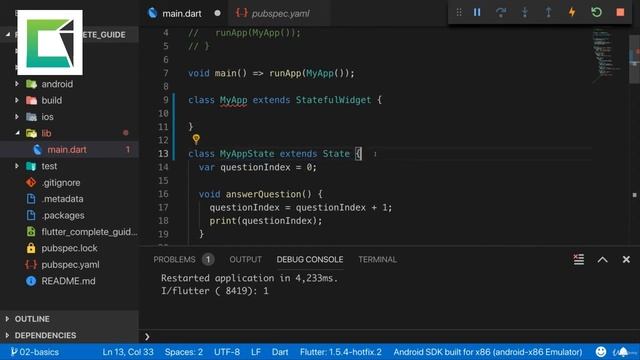
Task: Click the smiley feedback icon
Action: [x=600, y=352]
